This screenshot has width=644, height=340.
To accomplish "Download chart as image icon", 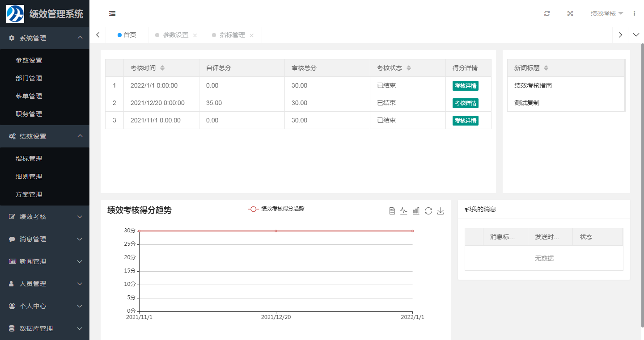I will point(441,211).
